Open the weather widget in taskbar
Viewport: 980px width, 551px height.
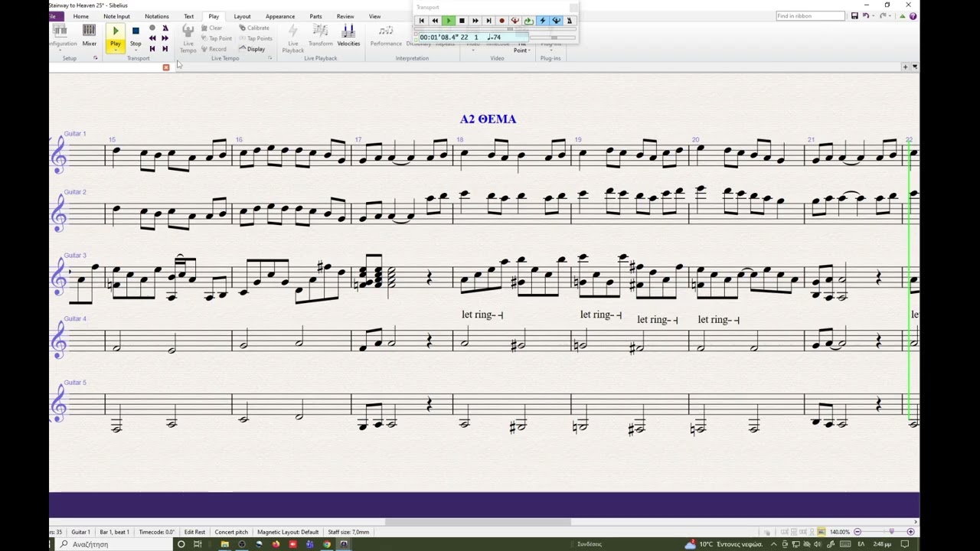(x=724, y=544)
